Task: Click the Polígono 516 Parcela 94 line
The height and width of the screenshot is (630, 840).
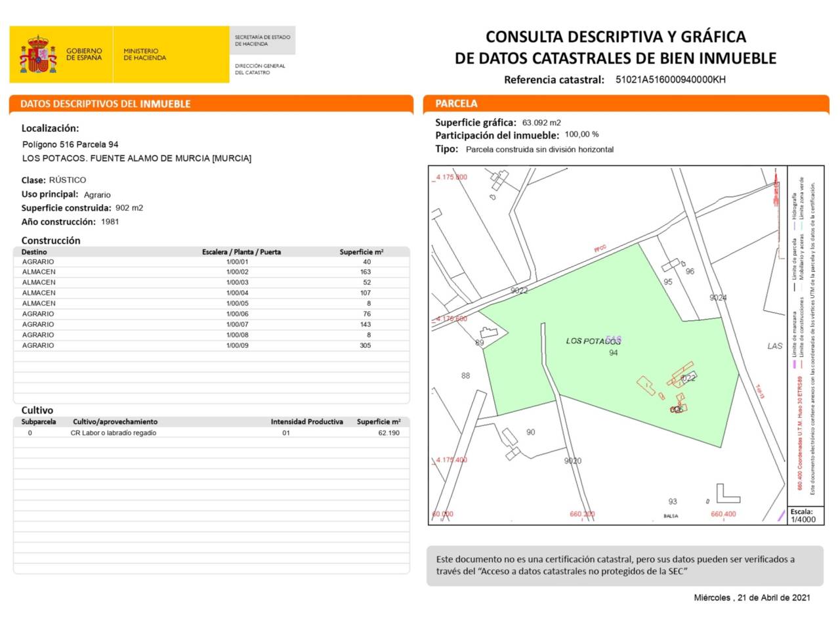Action: tap(70, 144)
